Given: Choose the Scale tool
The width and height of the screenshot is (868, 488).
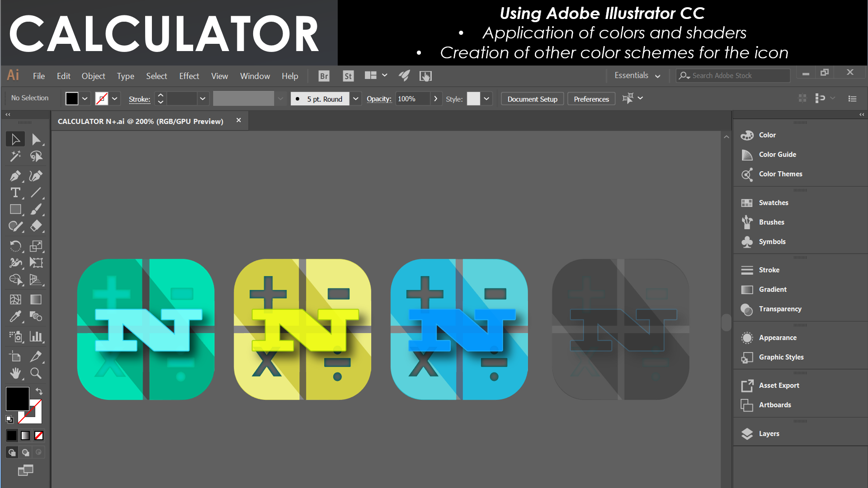Looking at the screenshot, I should (x=36, y=246).
